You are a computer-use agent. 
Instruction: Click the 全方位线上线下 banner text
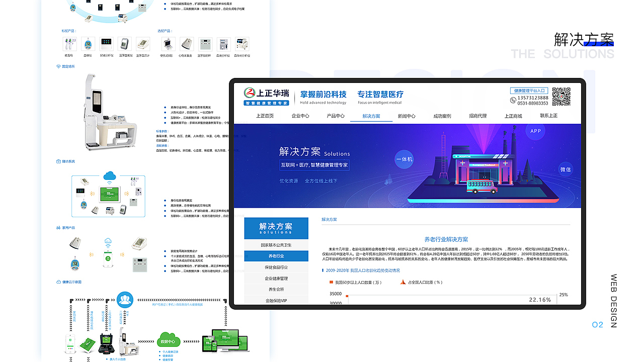(321, 181)
